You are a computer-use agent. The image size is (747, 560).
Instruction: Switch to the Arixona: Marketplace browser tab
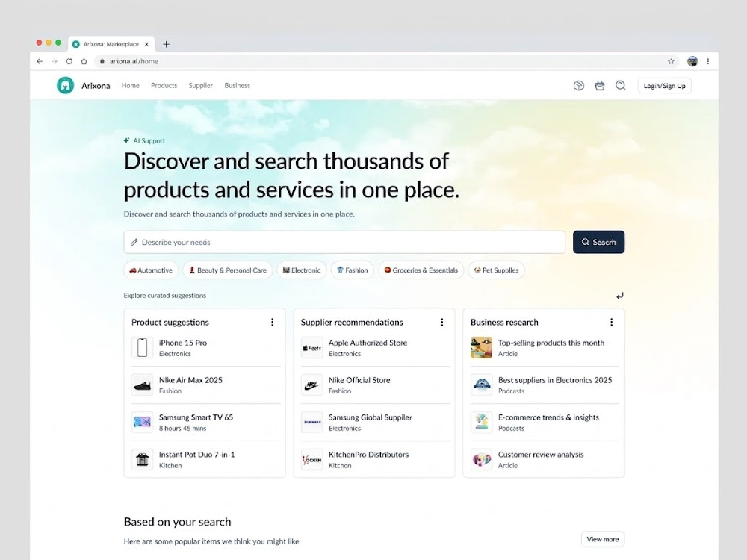(x=111, y=44)
